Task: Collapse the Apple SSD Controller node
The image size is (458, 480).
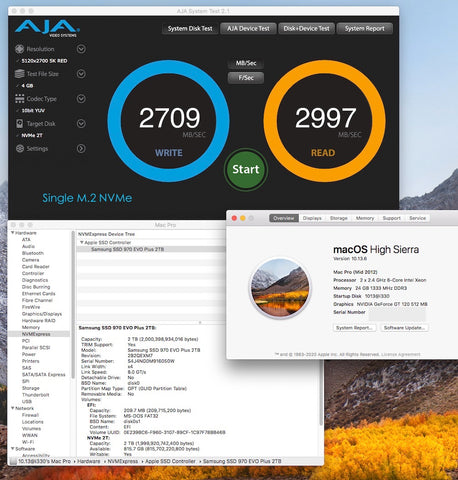Action: (82, 243)
